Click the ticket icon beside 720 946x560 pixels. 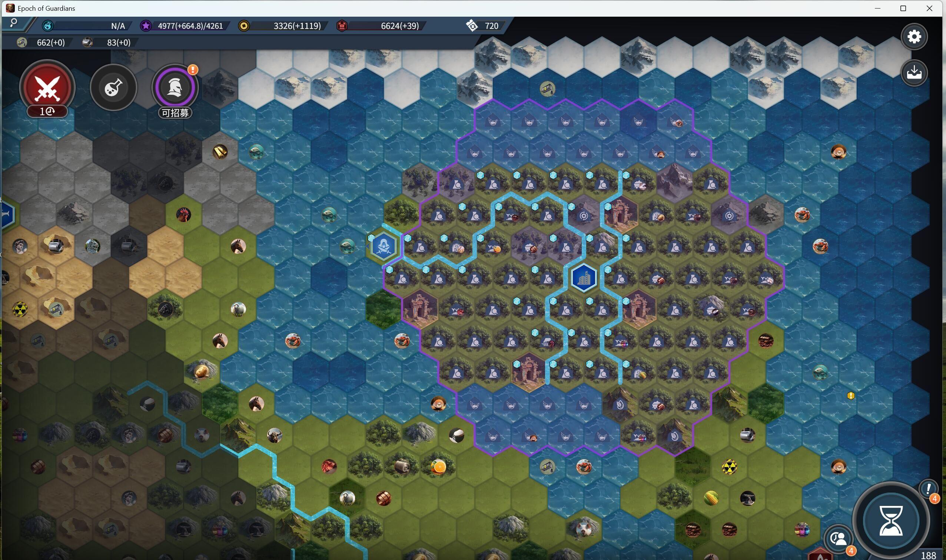point(472,26)
